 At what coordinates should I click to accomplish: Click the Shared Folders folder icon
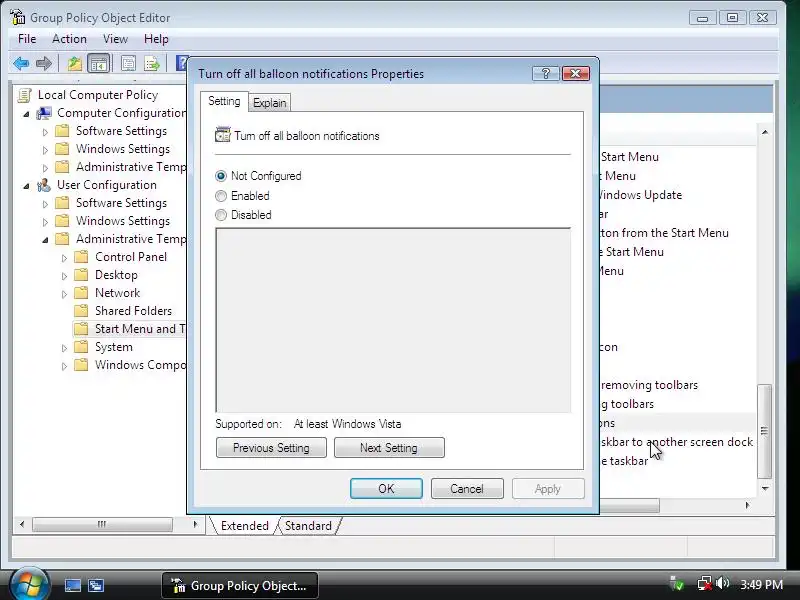(x=81, y=311)
